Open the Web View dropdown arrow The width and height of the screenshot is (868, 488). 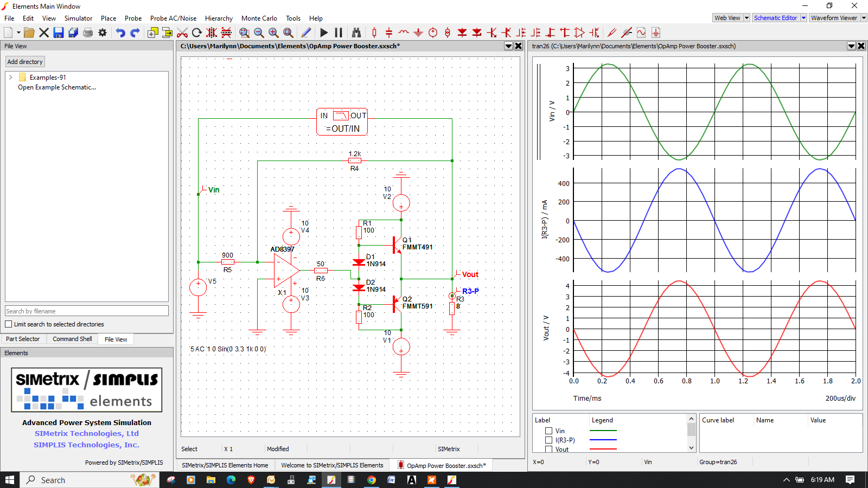(746, 18)
